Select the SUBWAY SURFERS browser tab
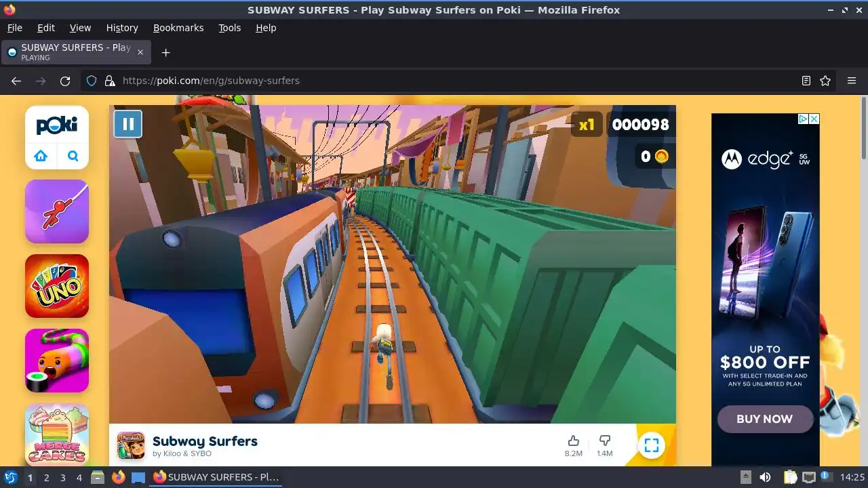 click(x=76, y=52)
